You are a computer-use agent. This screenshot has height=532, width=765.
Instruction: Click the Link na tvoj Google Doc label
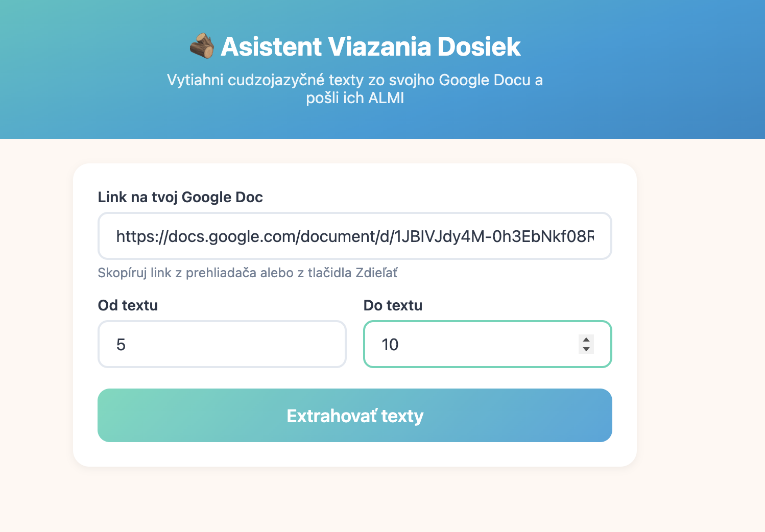[x=180, y=197]
